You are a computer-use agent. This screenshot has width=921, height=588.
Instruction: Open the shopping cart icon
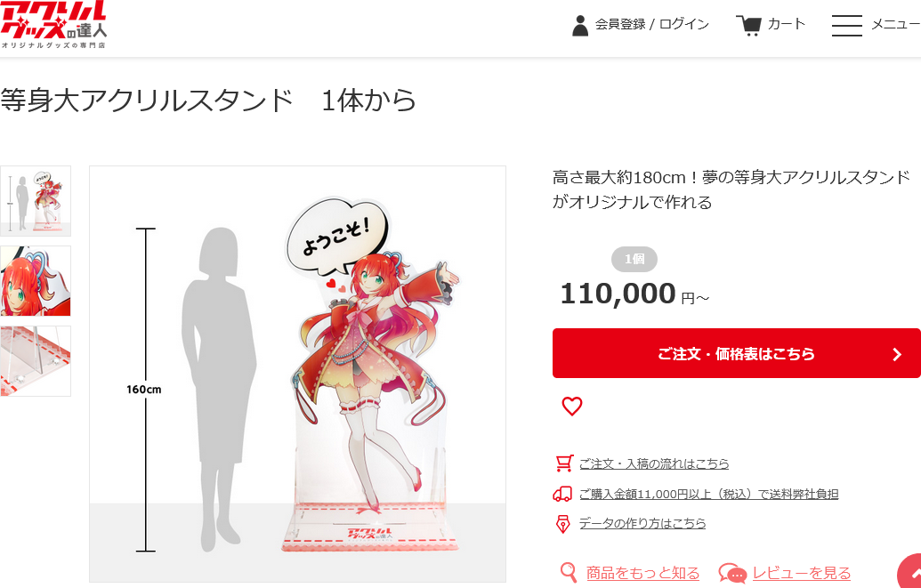point(748,25)
